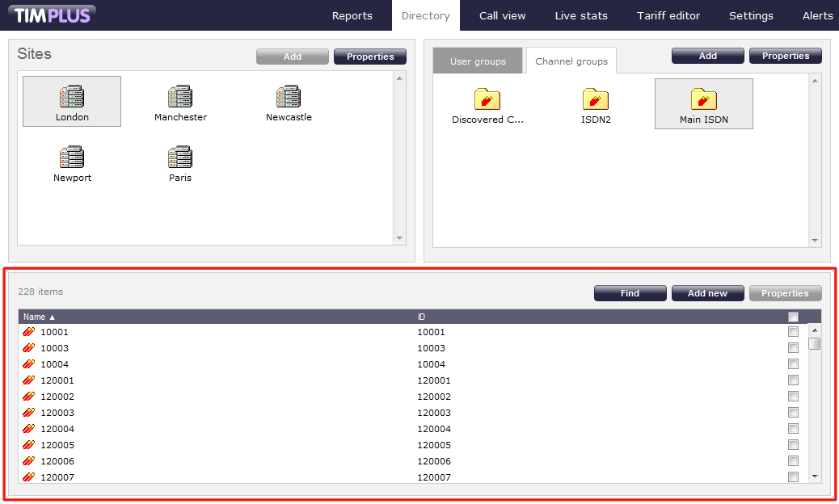Viewport: 839px width, 504px height.
Task: Select the Manchester site icon
Action: [180, 97]
